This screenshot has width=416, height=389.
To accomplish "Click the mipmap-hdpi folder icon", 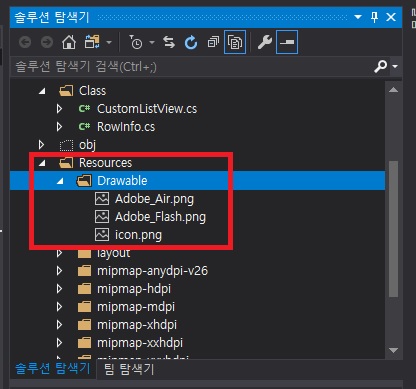I will click(84, 288).
